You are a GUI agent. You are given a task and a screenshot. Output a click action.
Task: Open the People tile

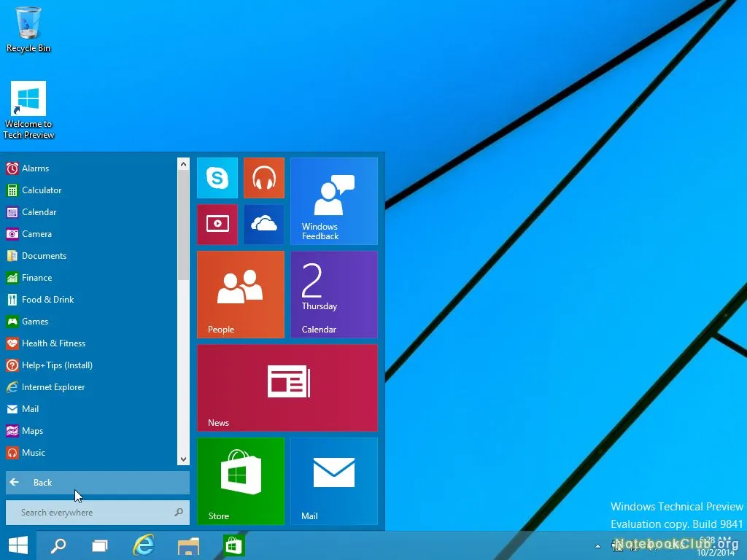coord(241,295)
